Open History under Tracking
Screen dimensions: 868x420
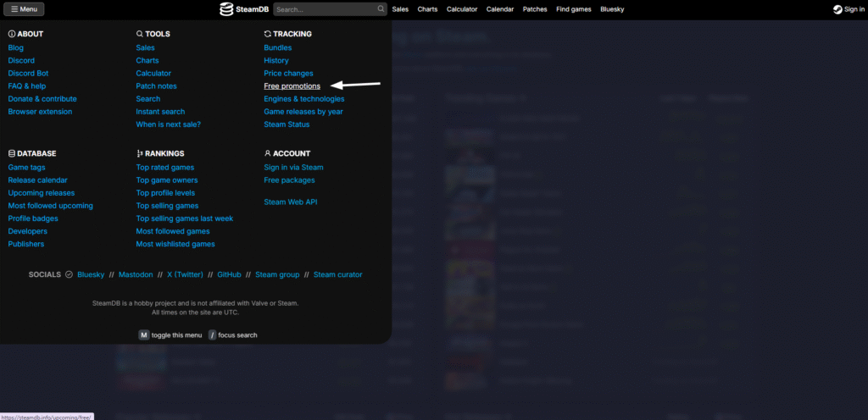(276, 61)
